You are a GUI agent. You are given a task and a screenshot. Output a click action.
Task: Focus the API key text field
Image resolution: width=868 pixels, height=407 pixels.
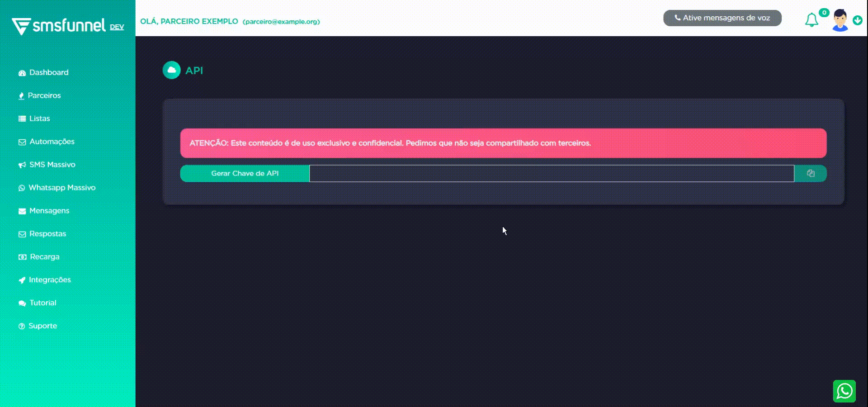point(552,173)
